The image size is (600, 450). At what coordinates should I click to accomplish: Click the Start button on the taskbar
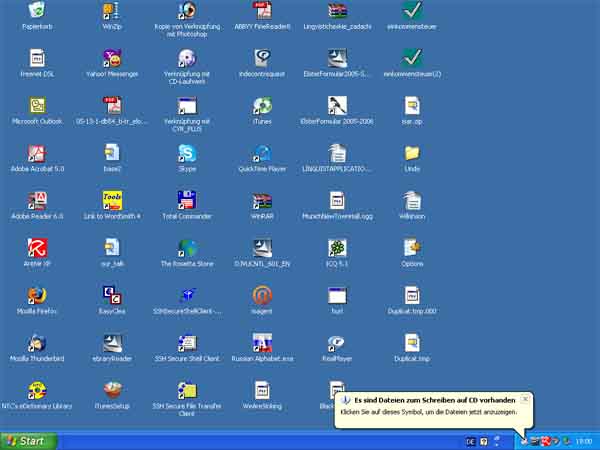pos(27,440)
